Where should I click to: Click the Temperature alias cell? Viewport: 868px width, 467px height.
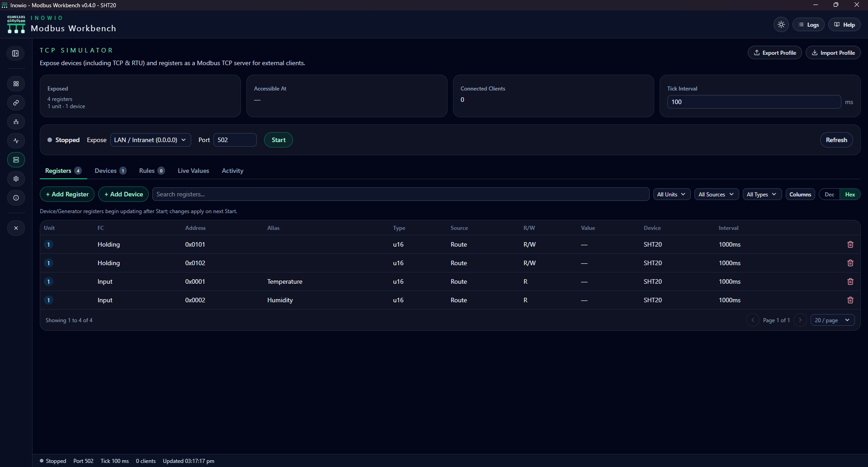coord(285,281)
